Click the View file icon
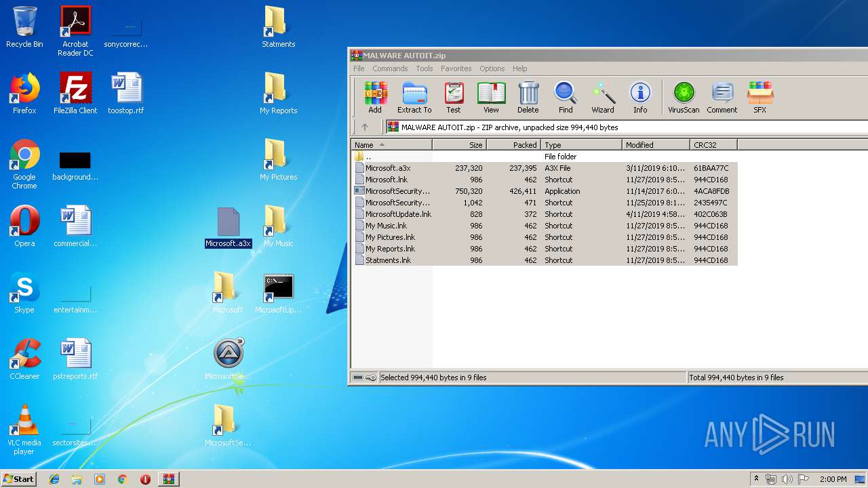This screenshot has width=868, height=488. click(491, 98)
